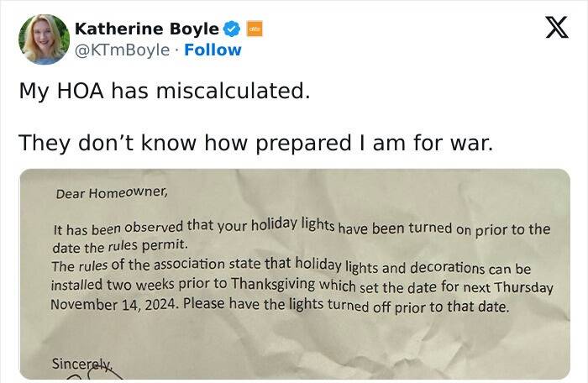
Task: Click "Sincerely" at bottom of the letter
Action: (81, 365)
